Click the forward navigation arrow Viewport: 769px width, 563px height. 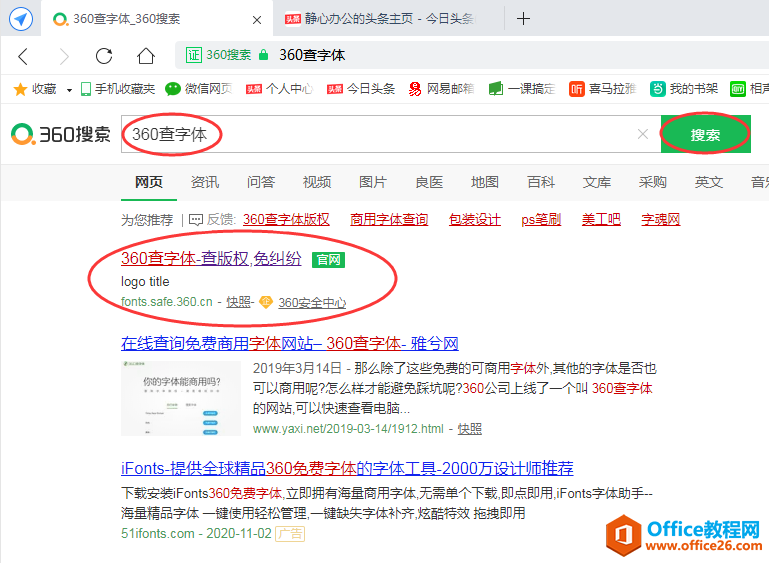tap(64, 55)
